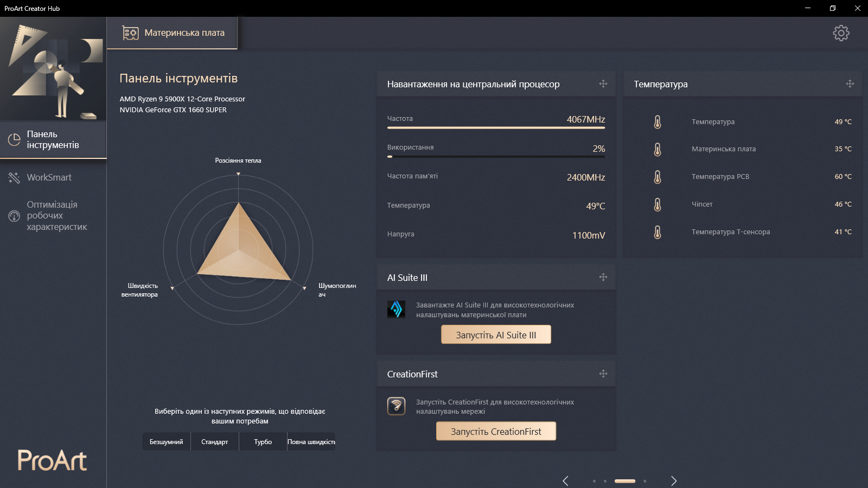Click the ProArt artwork thumbnail in the sidebar
Image resolution: width=868 pixels, height=488 pixels.
pyautogui.click(x=53, y=69)
